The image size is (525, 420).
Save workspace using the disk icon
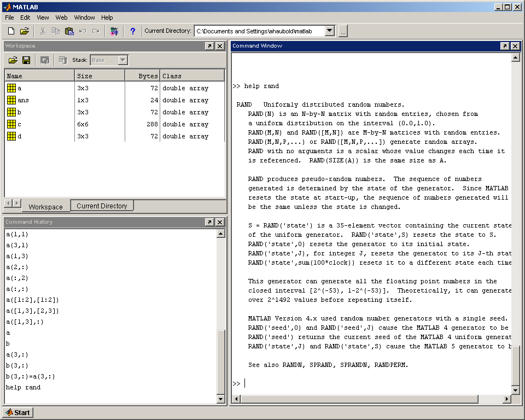(x=26, y=60)
